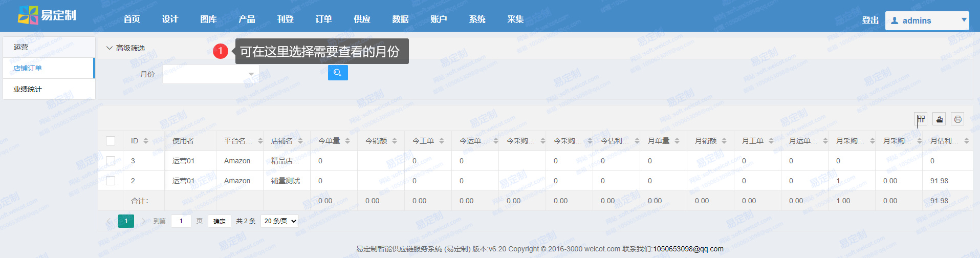This screenshot has height=258, width=980.
Task: Click the page number input field
Action: pos(181,221)
